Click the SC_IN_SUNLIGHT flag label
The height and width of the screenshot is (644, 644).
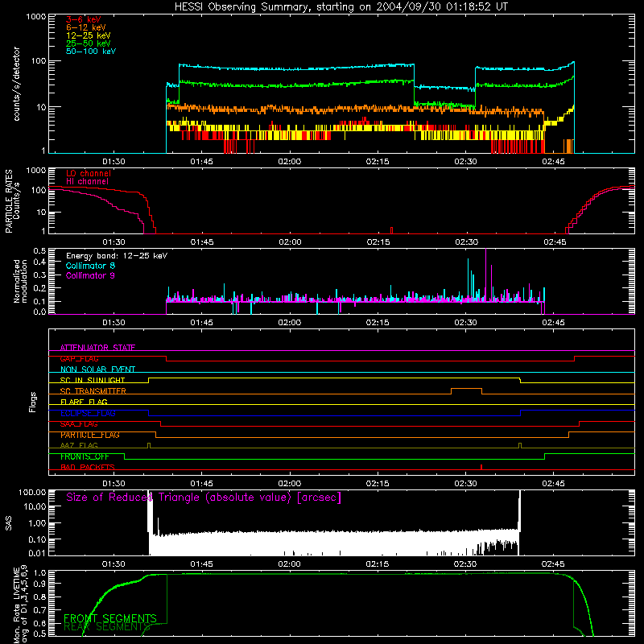93,380
